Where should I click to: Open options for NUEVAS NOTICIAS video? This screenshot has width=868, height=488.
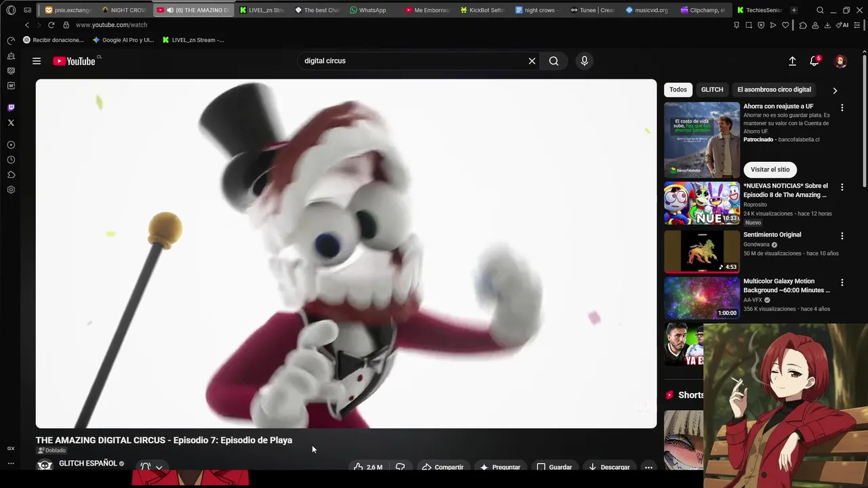(x=842, y=187)
